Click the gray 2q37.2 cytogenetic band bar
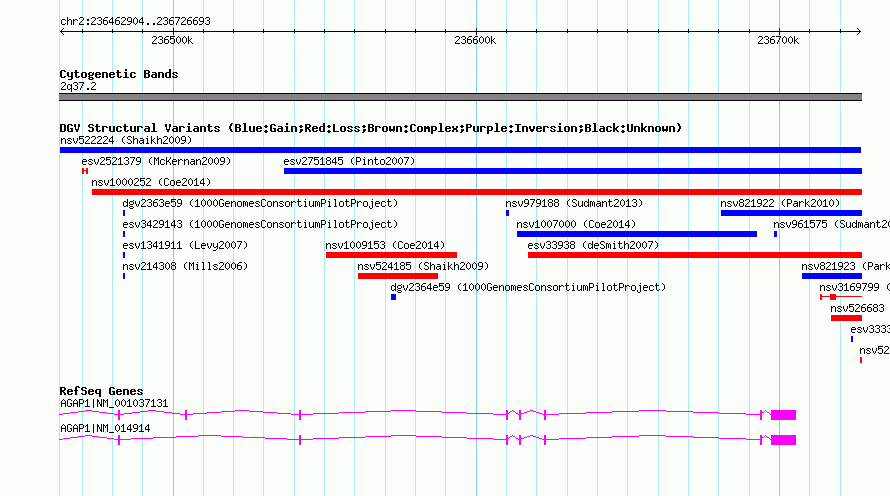This screenshot has height=496, width=890. click(460, 97)
